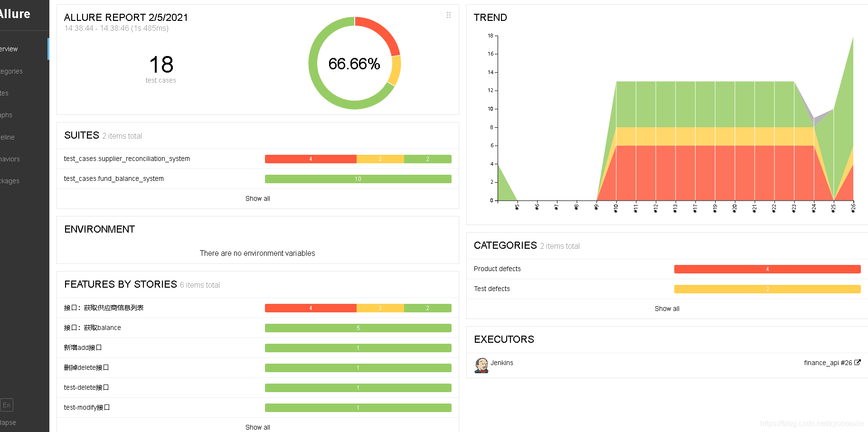Viewport: 868px width, 432px height.
Task: Click the Jenkins executor name
Action: coord(502,363)
